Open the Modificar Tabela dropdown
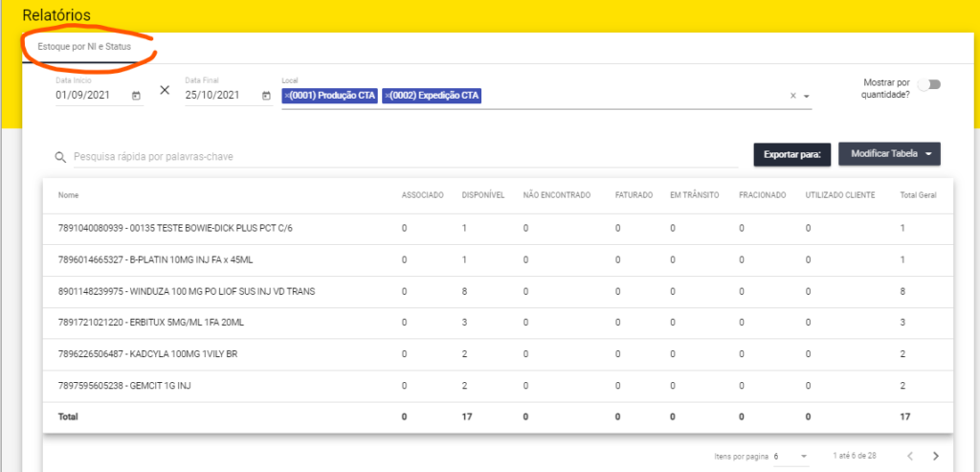The image size is (980, 472). pos(889,153)
